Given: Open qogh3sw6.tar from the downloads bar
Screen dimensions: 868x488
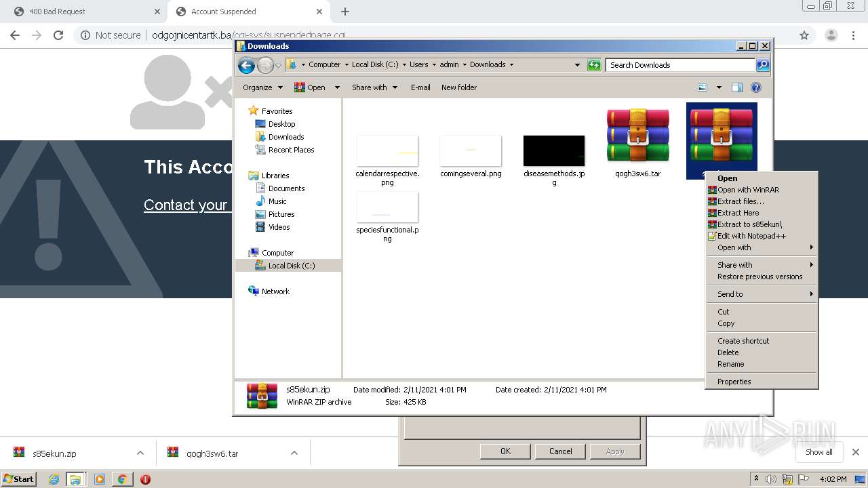Looking at the screenshot, I should pyautogui.click(x=212, y=453).
